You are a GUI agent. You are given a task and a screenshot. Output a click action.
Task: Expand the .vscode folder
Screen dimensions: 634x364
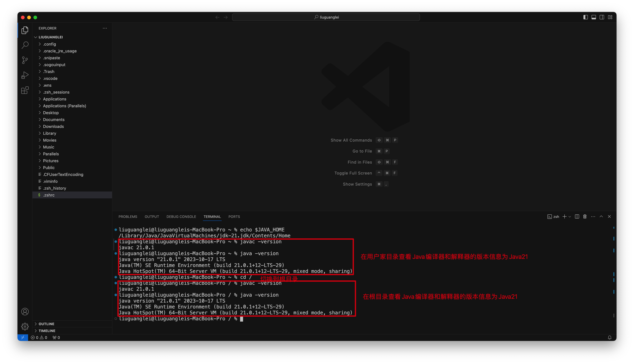[x=72, y=78]
